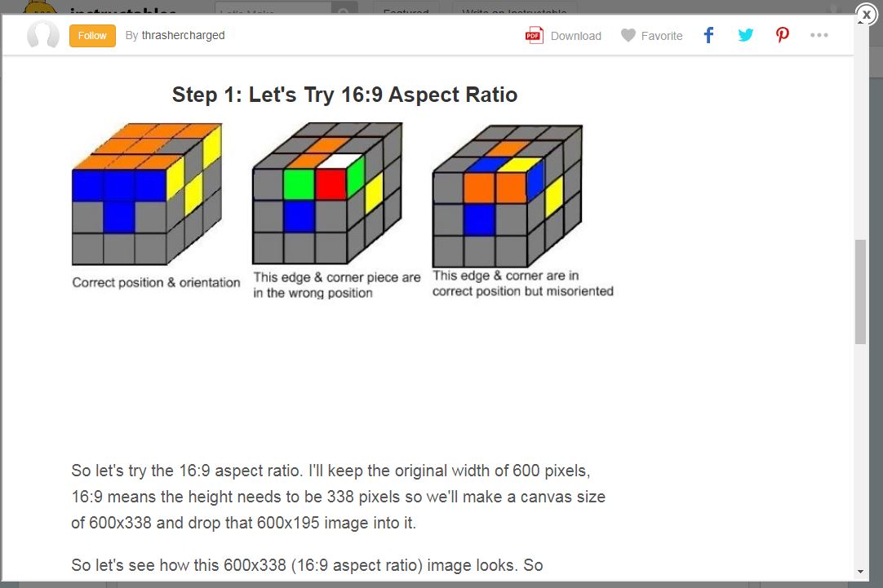Click the PDF download icon
Screen dimensions: 883x588
click(x=534, y=35)
